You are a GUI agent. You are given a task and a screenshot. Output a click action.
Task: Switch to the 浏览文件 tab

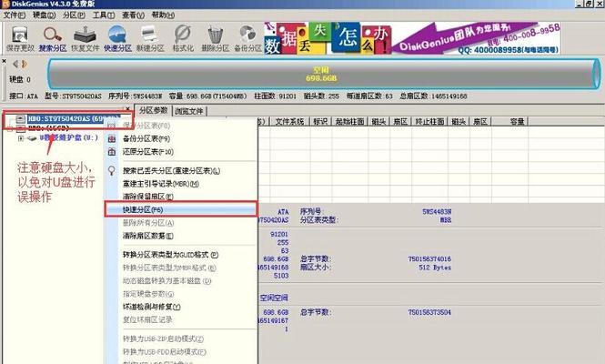tap(189, 111)
